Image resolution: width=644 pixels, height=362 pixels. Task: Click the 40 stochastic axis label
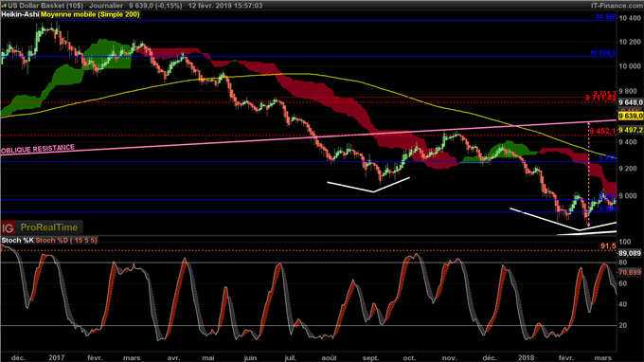pyautogui.click(x=623, y=304)
